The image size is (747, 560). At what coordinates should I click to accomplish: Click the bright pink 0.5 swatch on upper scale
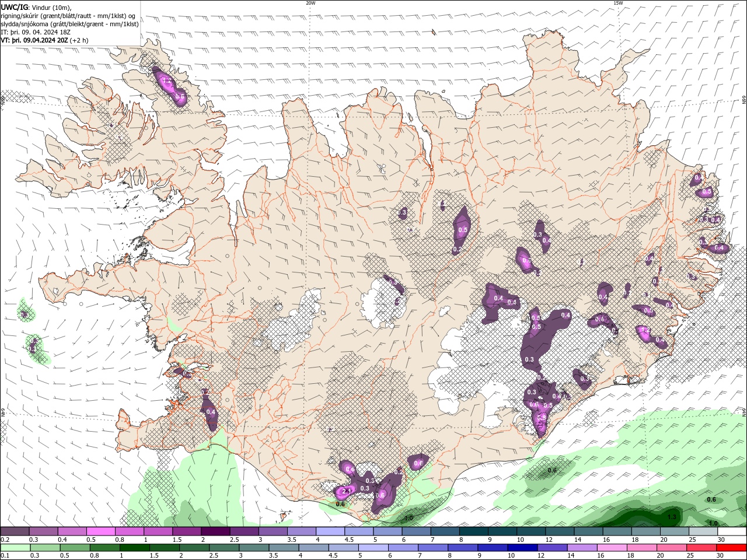(x=100, y=531)
